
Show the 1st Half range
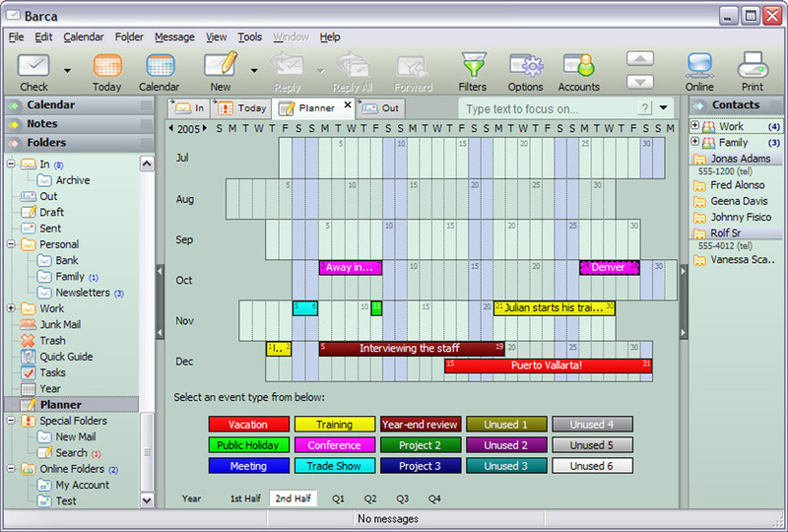(245, 499)
